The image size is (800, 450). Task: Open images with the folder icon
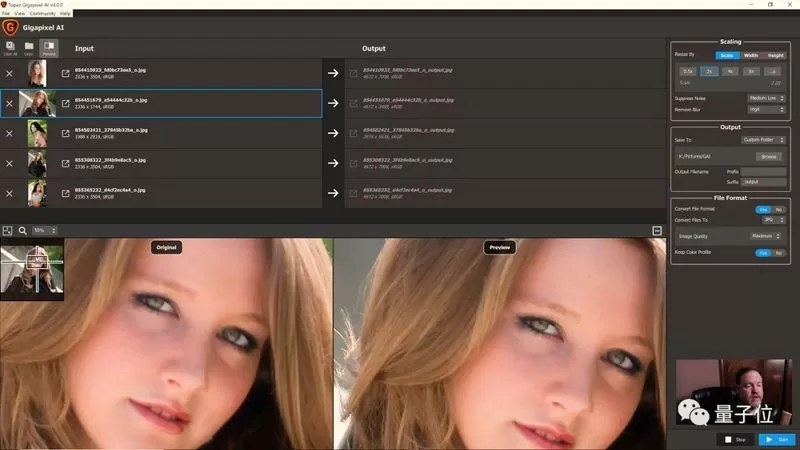(x=29, y=48)
